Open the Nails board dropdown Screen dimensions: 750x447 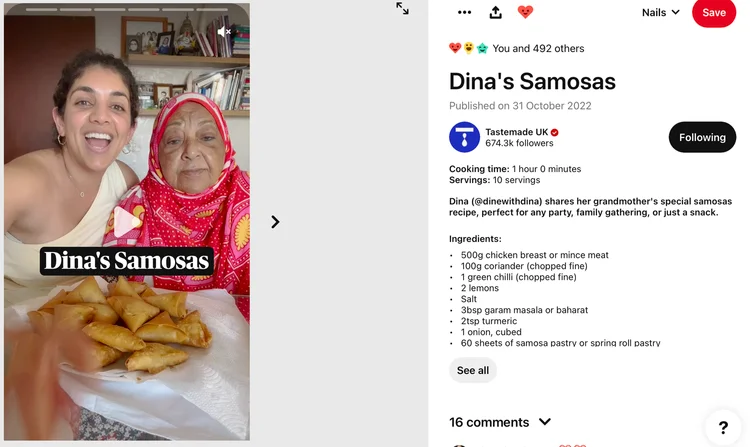(661, 12)
